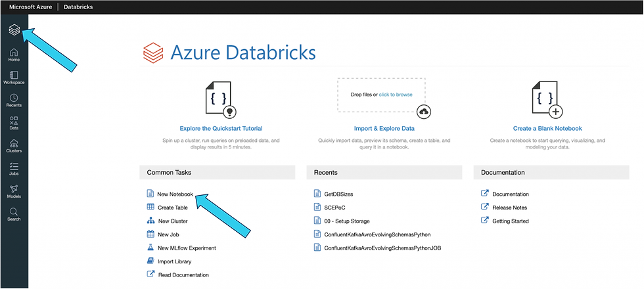Click the New Job calendar icon
This screenshot has height=289, width=644.
pyautogui.click(x=150, y=234)
